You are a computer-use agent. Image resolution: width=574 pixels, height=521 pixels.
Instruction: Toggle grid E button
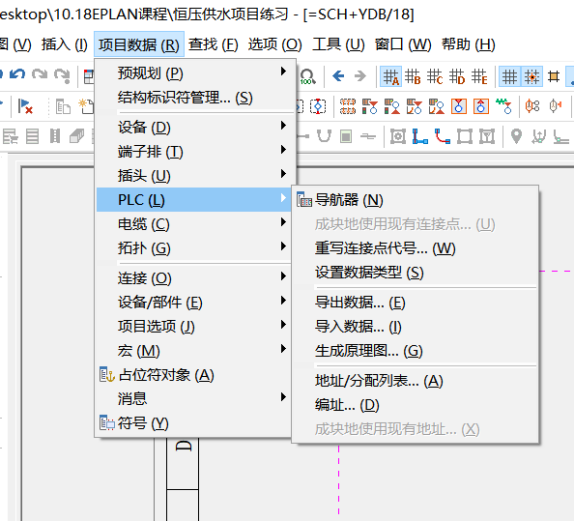[480, 77]
